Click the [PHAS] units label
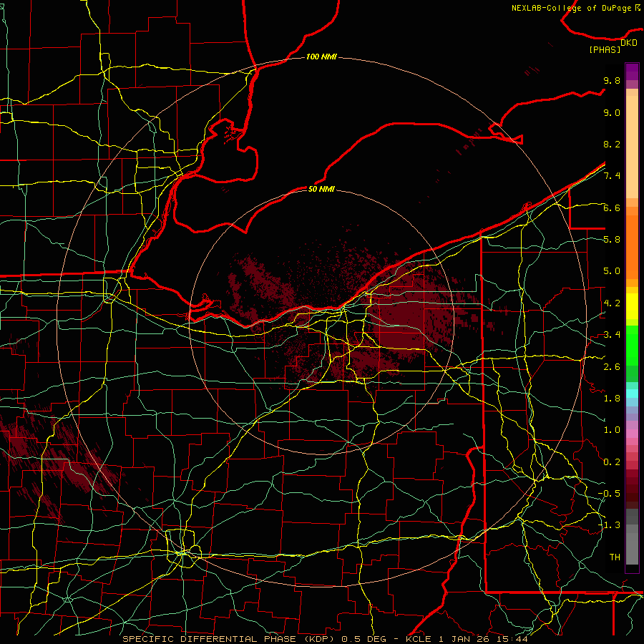 tap(605, 50)
